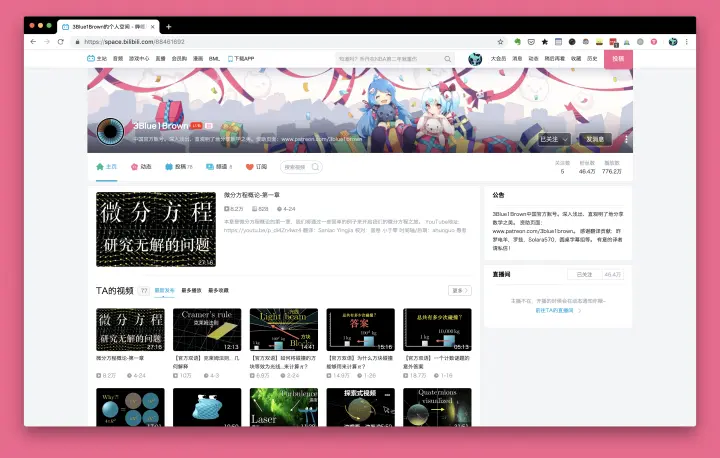Click the Chrome profile avatar icon

[673, 42]
